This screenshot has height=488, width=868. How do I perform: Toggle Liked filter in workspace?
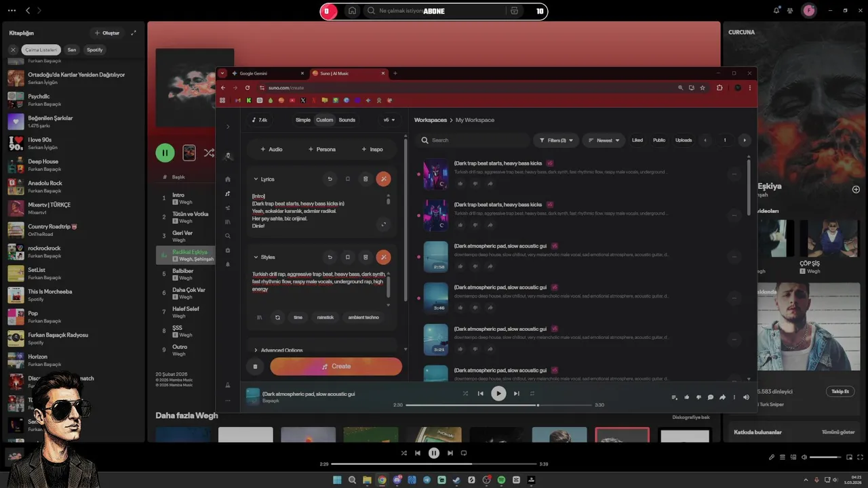pyautogui.click(x=637, y=140)
